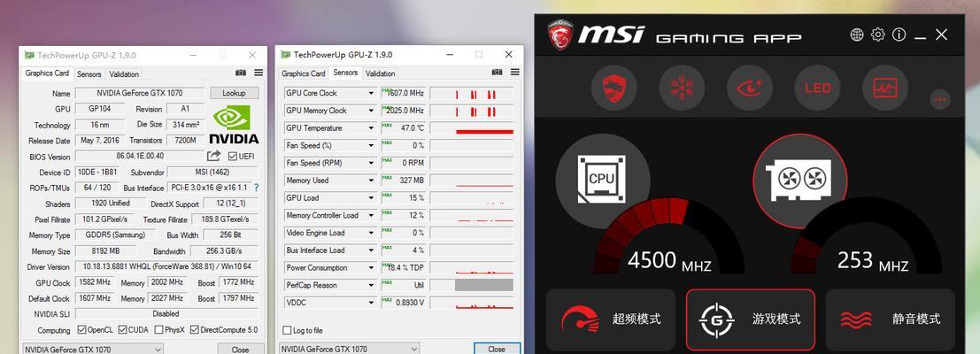Screen dimensions: 980x354
Task: Click the PerfCap Reason gray bar
Action: tap(483, 285)
